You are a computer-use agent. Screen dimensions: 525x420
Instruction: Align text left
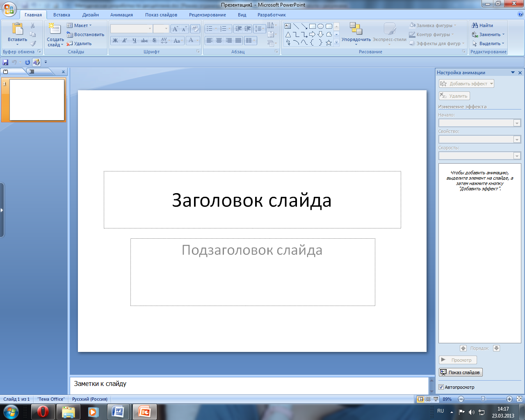tap(209, 41)
